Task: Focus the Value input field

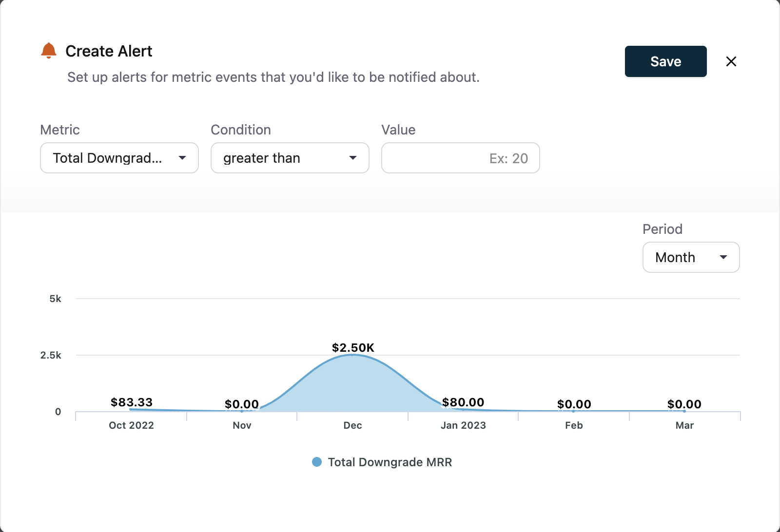Action: point(460,158)
